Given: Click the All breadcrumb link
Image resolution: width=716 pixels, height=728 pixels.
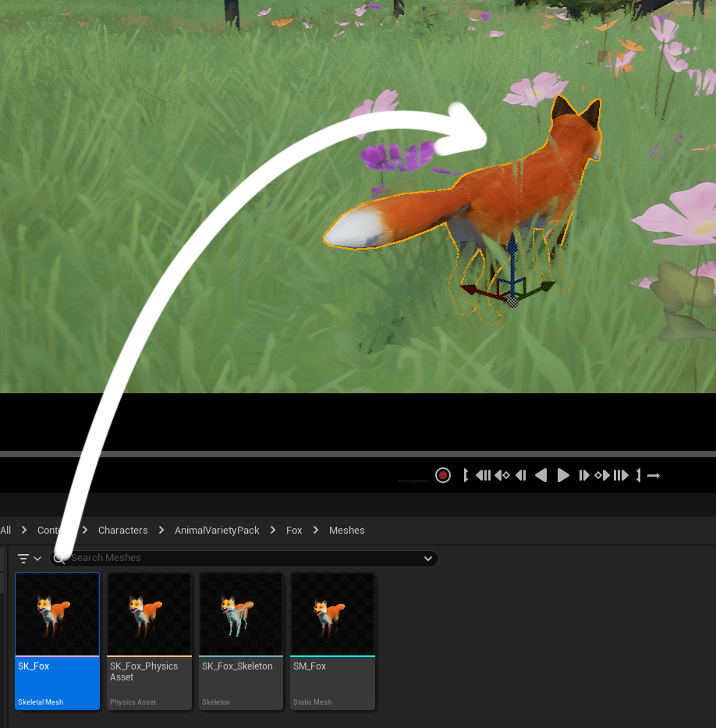Looking at the screenshot, I should pyautogui.click(x=5, y=530).
